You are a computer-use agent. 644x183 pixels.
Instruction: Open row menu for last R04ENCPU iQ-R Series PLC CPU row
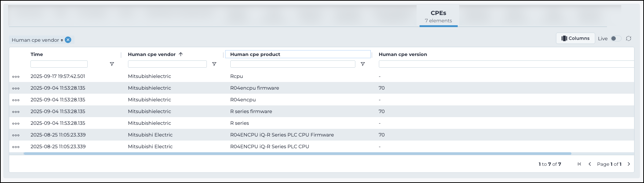(x=16, y=147)
